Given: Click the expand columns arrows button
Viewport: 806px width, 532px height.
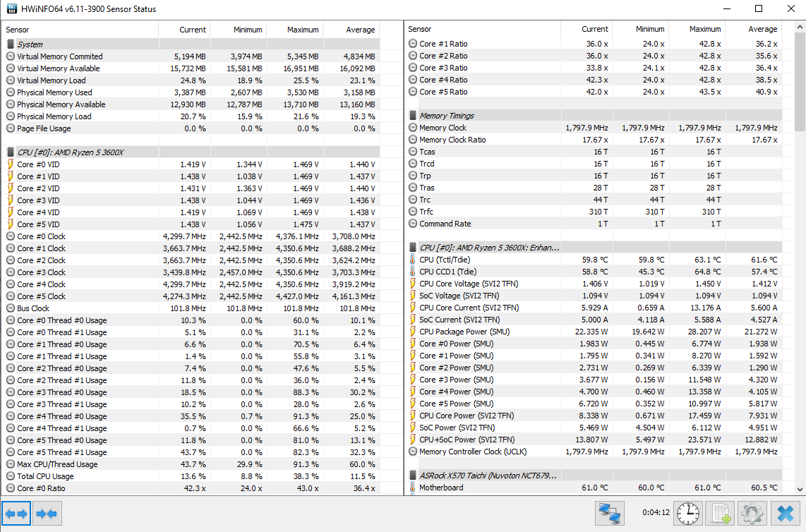Looking at the screenshot, I should (x=16, y=514).
